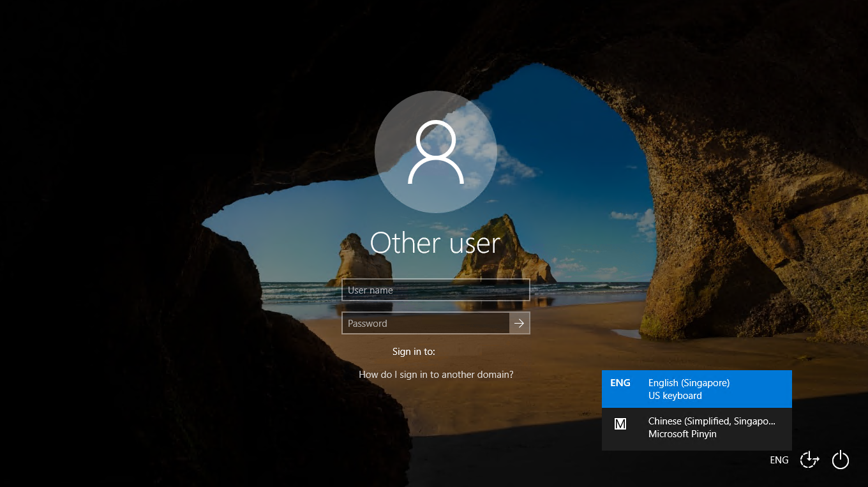Collapse the keyboard layout chooser
Image resolution: width=868 pixels, height=487 pixels.
pyautogui.click(x=779, y=460)
